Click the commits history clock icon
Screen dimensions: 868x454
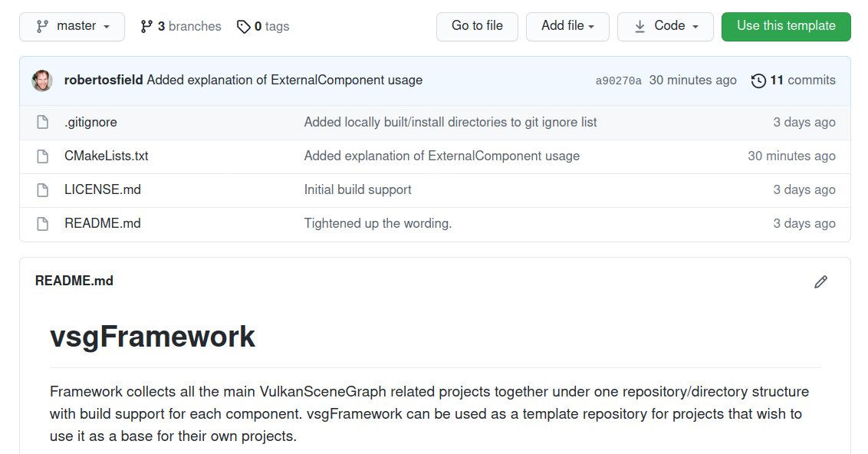pyautogui.click(x=758, y=81)
